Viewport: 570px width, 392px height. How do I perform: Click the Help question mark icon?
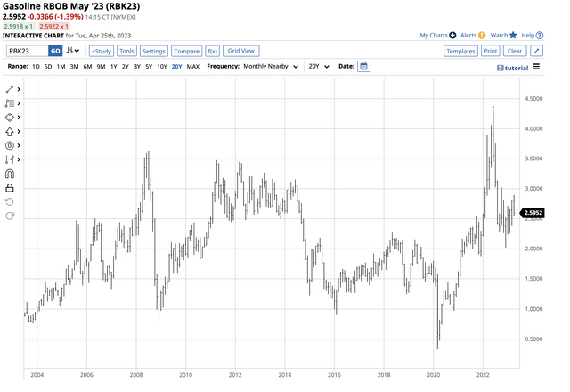tap(540, 36)
